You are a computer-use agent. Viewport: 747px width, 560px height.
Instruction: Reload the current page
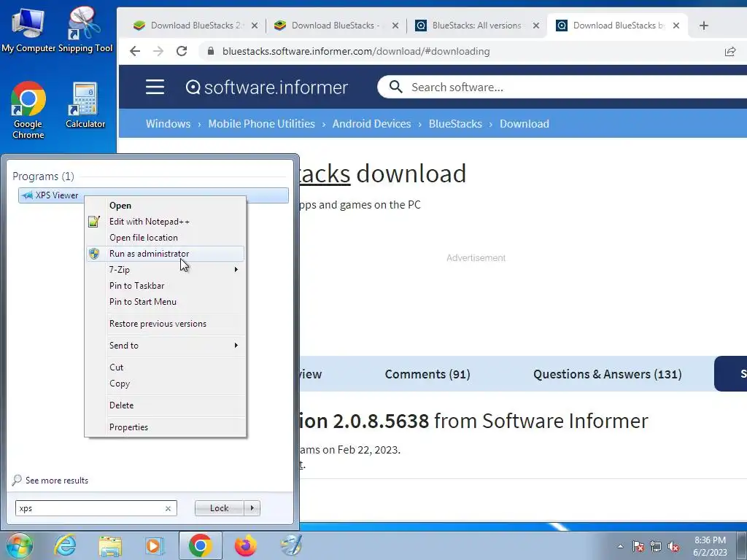click(x=182, y=51)
